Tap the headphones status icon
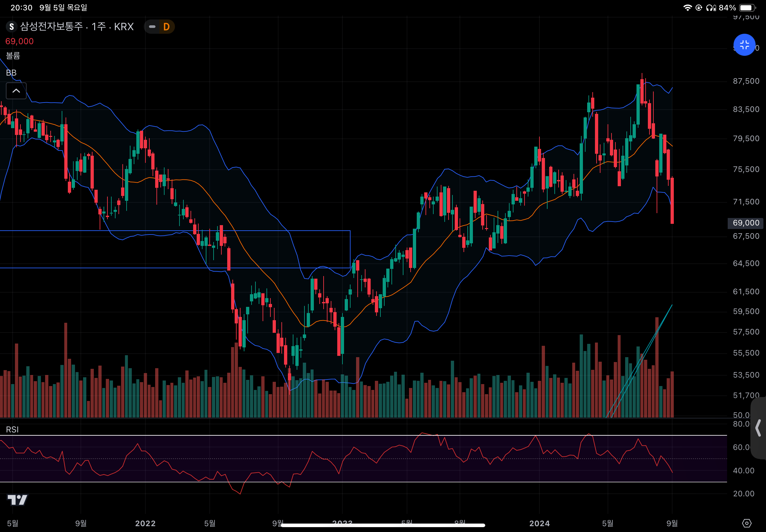The width and height of the screenshot is (766, 532). (x=710, y=8)
